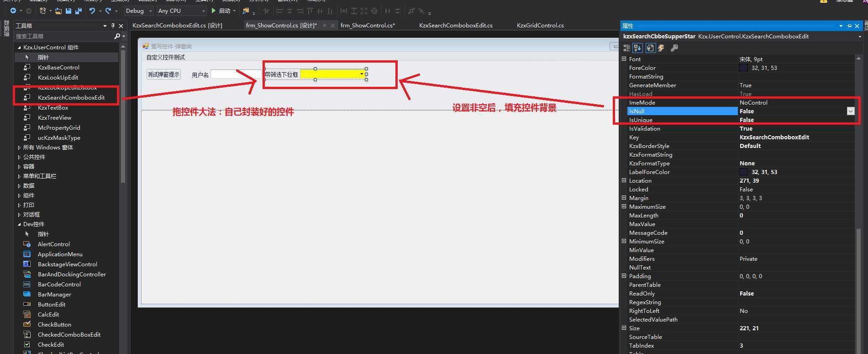Image resolution: width=868 pixels, height=354 pixels.
Task: Switch to Events lightning bolt view
Action: coord(661,48)
